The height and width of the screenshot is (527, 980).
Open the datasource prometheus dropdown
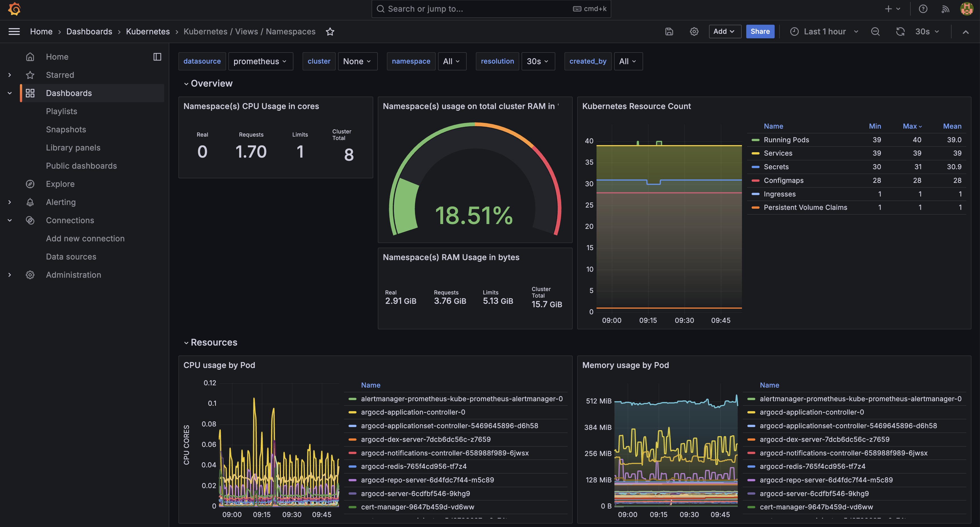click(x=260, y=61)
